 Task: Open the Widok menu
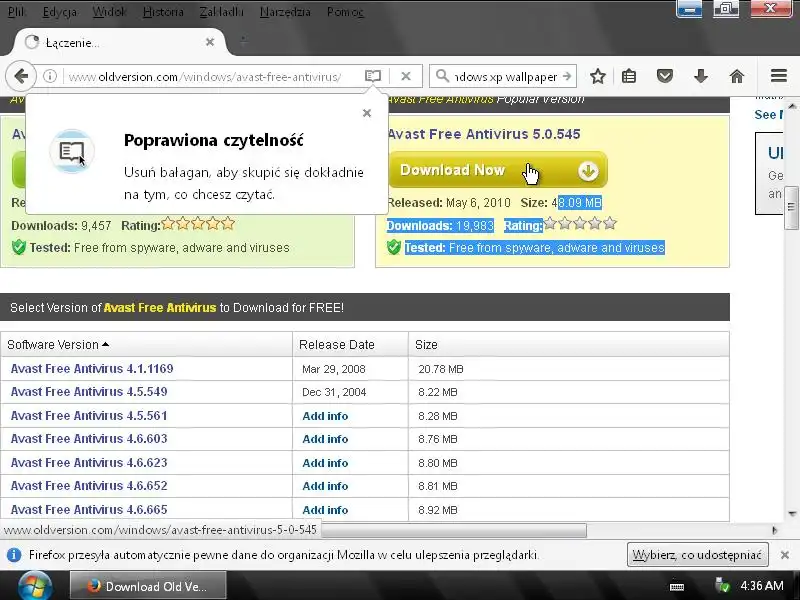click(x=109, y=12)
